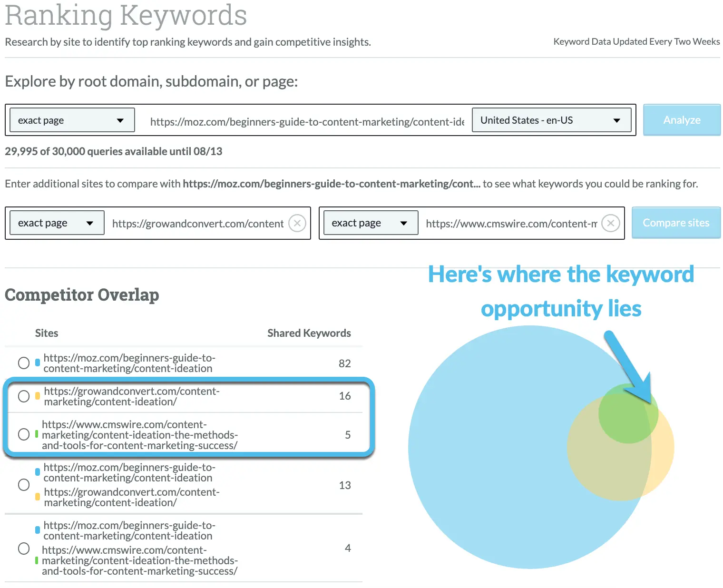Clear the cmswire.com comparison URL
This screenshot has width=723, height=588.
tap(610, 223)
